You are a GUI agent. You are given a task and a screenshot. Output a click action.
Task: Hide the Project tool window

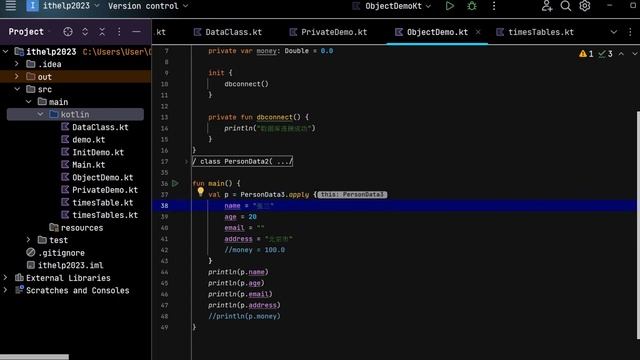[136, 32]
